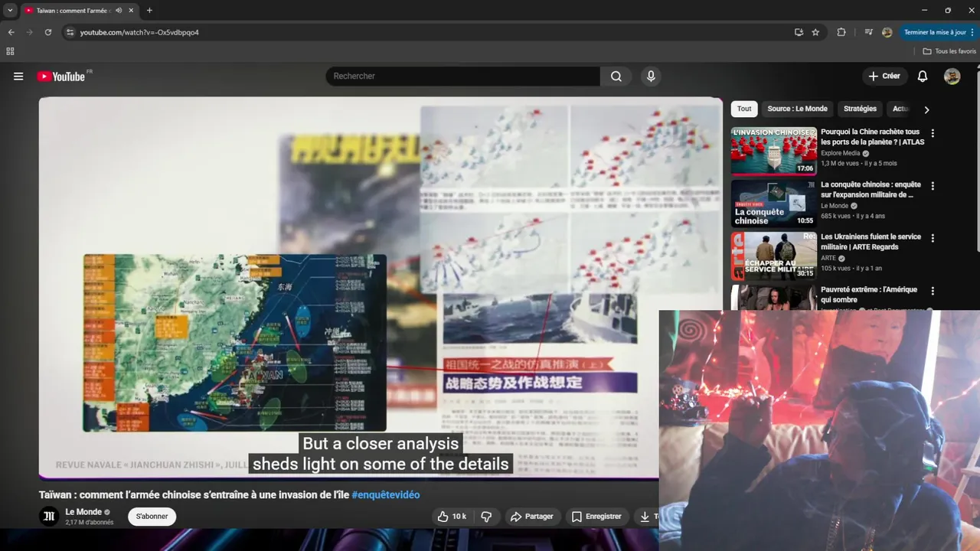Image resolution: width=980 pixels, height=551 pixels.
Task: Go to YouTube home via logo
Action: (x=61, y=77)
